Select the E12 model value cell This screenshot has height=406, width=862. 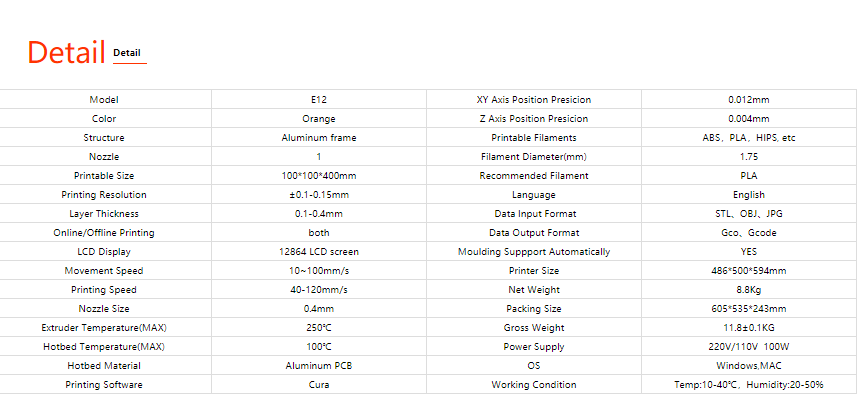[319, 100]
